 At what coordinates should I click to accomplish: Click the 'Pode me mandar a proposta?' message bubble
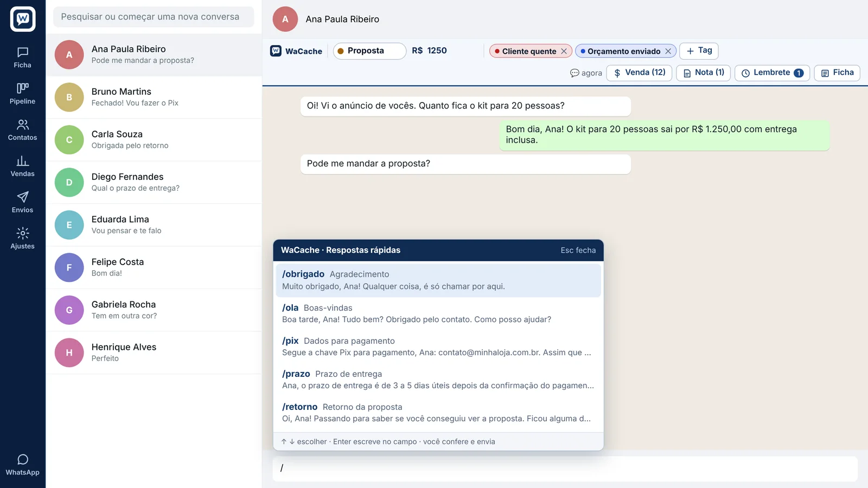click(x=465, y=164)
